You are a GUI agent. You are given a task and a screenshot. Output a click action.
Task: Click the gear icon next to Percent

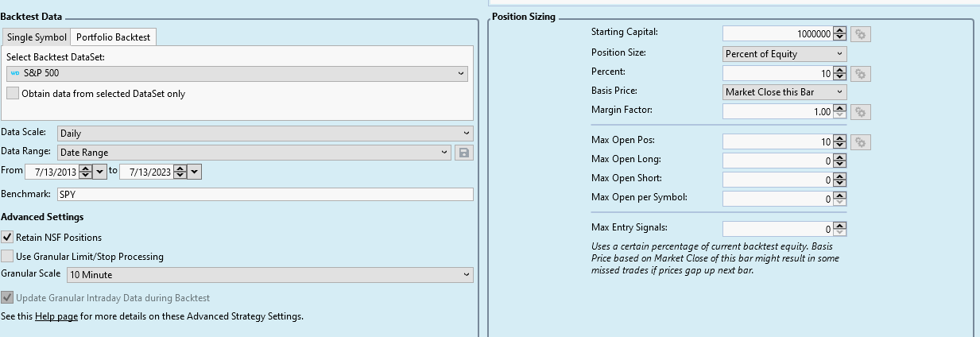tap(861, 74)
